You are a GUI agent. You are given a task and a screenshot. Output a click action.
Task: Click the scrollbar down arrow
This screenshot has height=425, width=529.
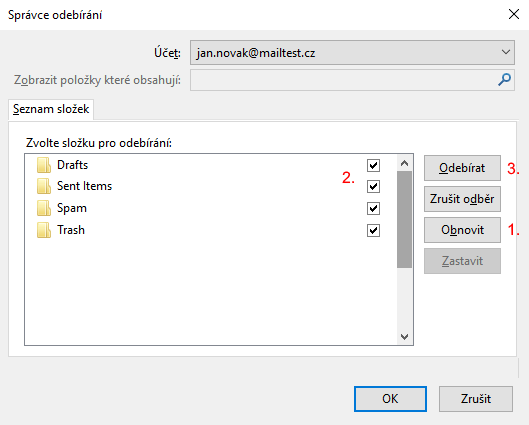404,337
